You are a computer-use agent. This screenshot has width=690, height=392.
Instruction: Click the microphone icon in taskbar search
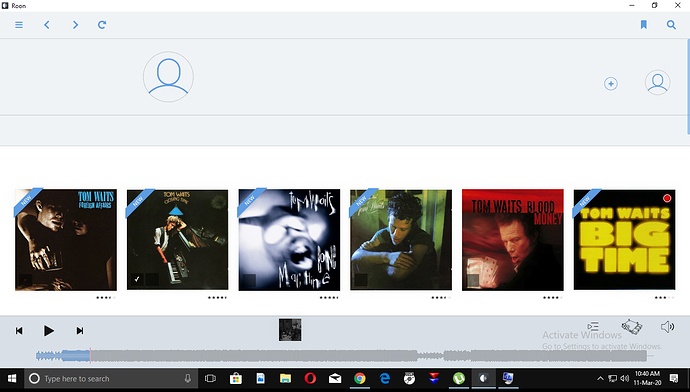(188, 378)
